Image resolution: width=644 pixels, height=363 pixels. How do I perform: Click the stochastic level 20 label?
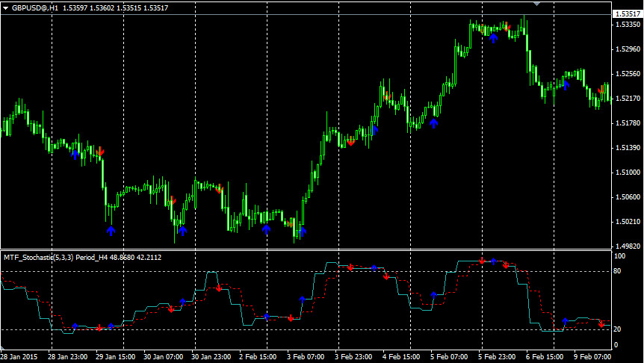(617, 329)
